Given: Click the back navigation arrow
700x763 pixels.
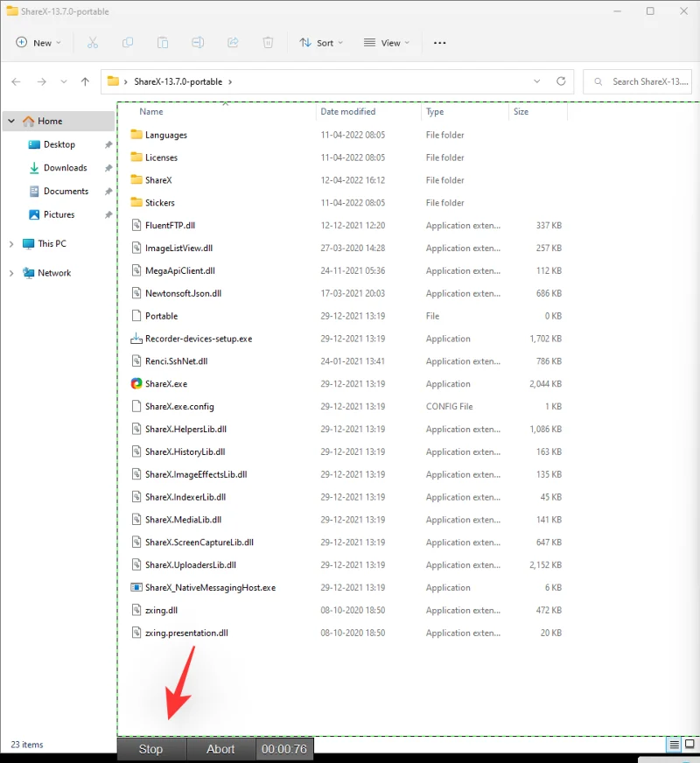Looking at the screenshot, I should (x=16, y=81).
